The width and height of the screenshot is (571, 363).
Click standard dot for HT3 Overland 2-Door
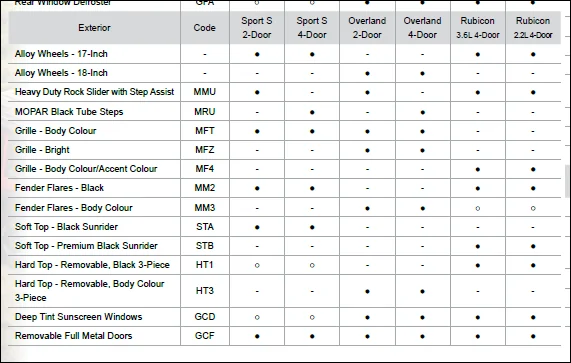367,292
